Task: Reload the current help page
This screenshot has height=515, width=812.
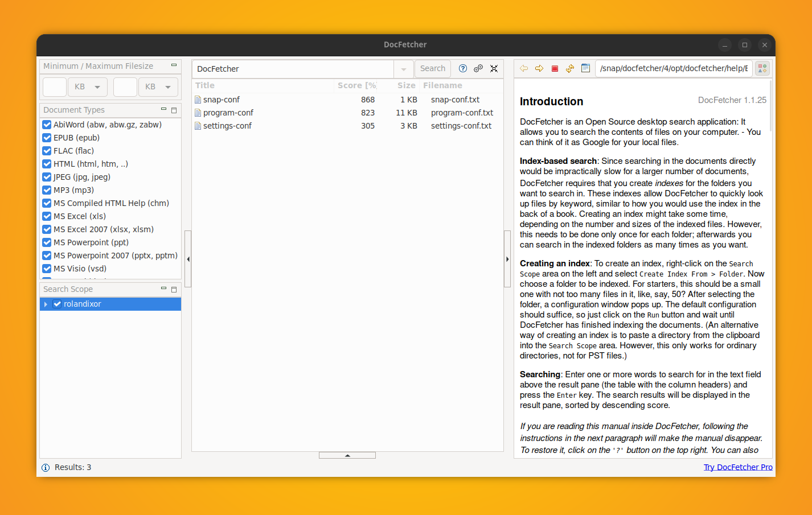Action: 569,68
